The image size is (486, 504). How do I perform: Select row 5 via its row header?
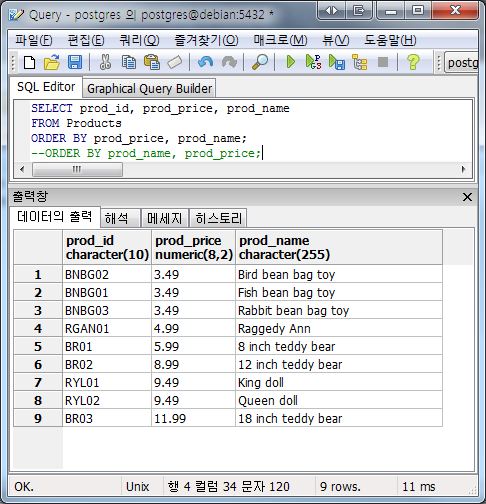pos(38,346)
